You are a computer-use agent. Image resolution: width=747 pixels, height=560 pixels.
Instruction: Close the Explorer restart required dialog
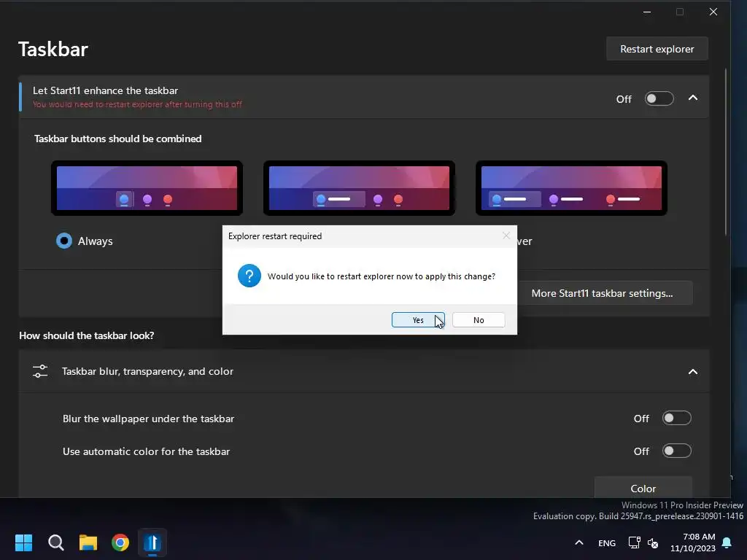click(506, 236)
